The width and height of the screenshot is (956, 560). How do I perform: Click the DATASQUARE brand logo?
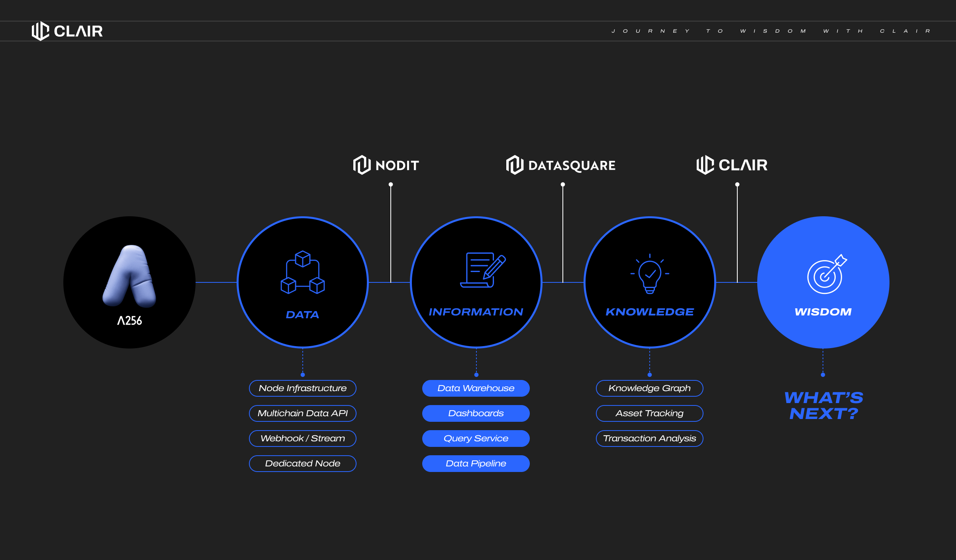click(560, 165)
